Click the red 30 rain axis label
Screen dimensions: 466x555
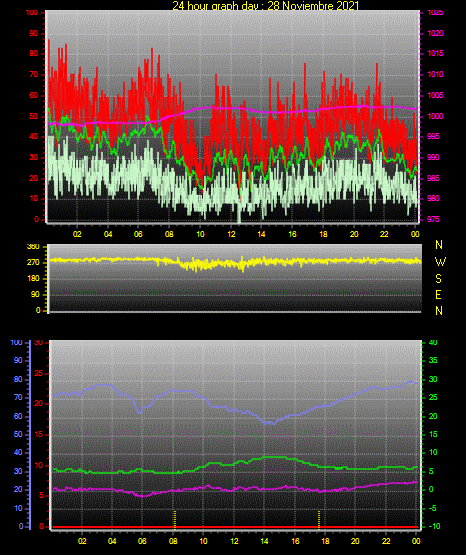(39, 343)
